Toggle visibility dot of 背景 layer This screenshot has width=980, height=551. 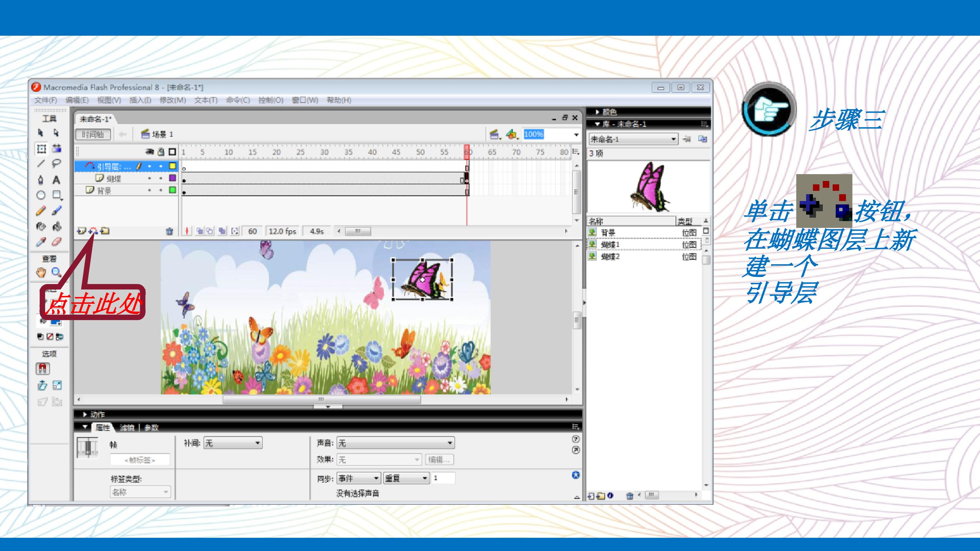point(149,190)
